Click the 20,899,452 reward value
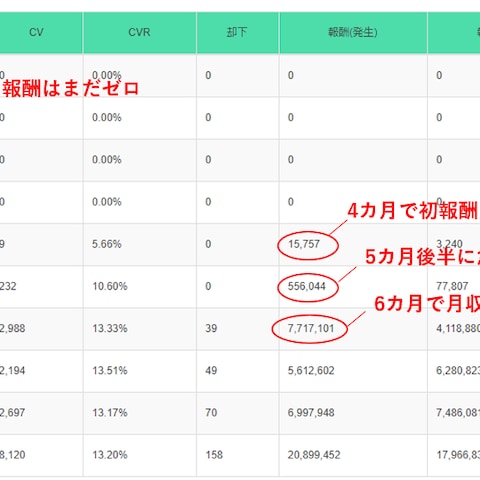 [314, 455]
